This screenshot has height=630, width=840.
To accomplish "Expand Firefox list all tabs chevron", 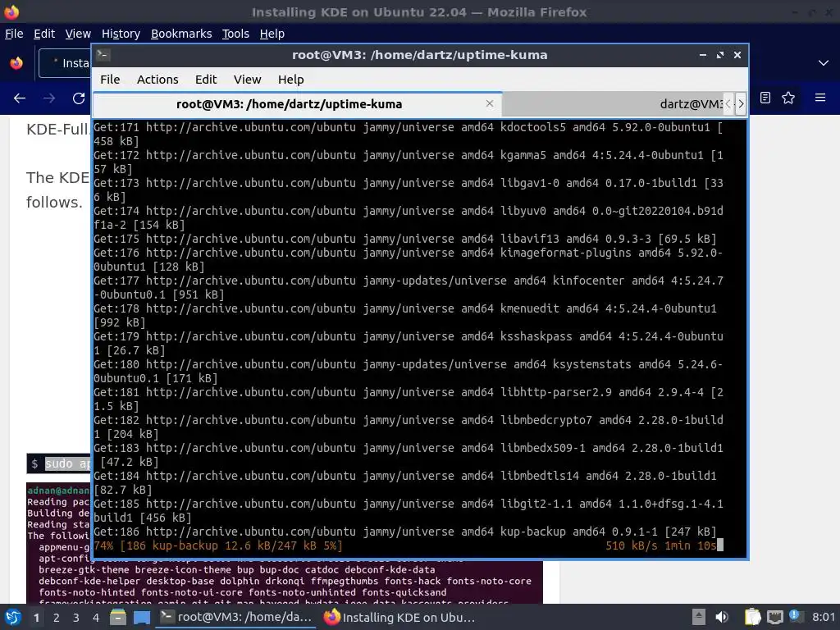I will (824, 62).
